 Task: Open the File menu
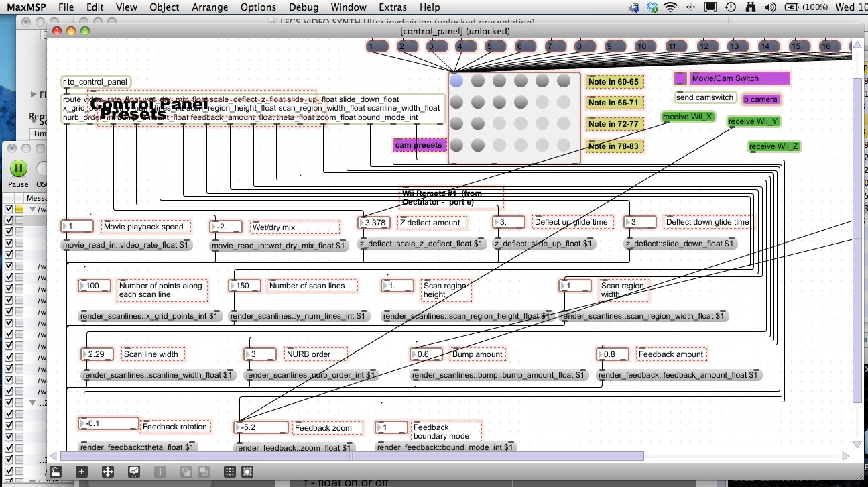(66, 7)
